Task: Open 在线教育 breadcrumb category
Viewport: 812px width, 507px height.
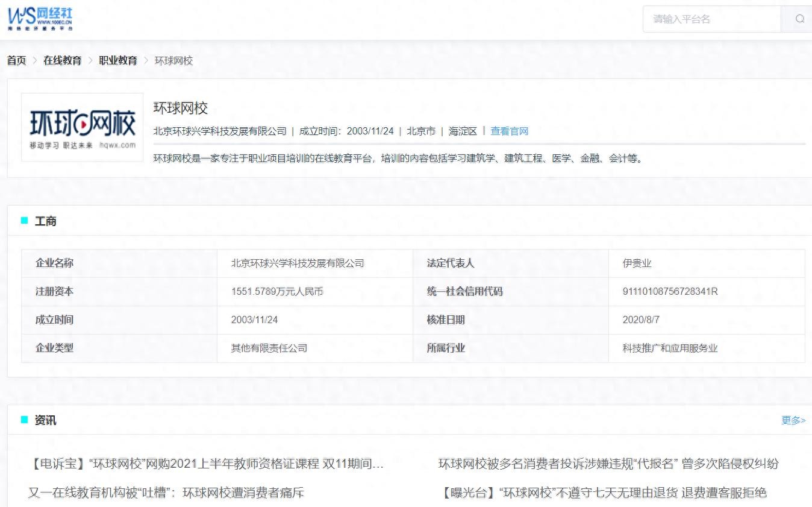Action: pos(62,60)
